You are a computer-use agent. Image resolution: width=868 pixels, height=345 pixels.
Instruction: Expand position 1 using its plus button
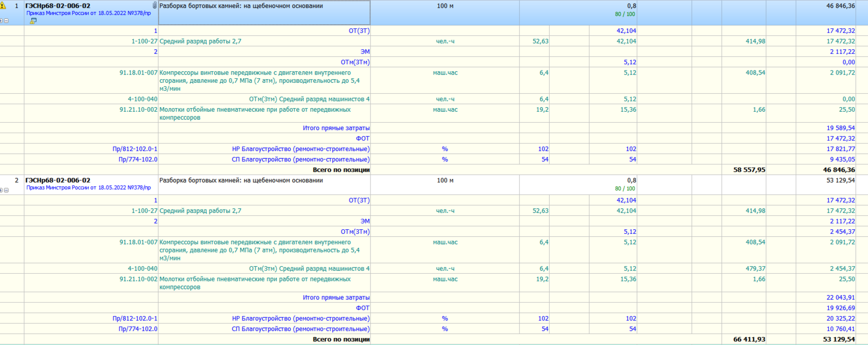pos(2,21)
